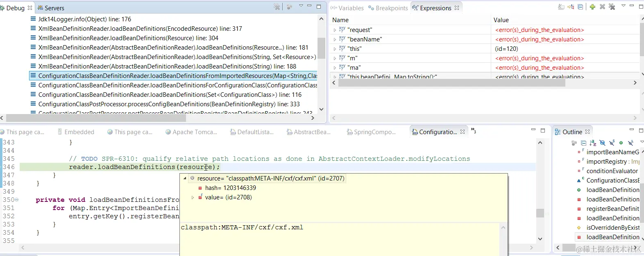Screen dimensions: 644x256
Task: Switch to the Variables tab
Action: pyautogui.click(x=347, y=8)
